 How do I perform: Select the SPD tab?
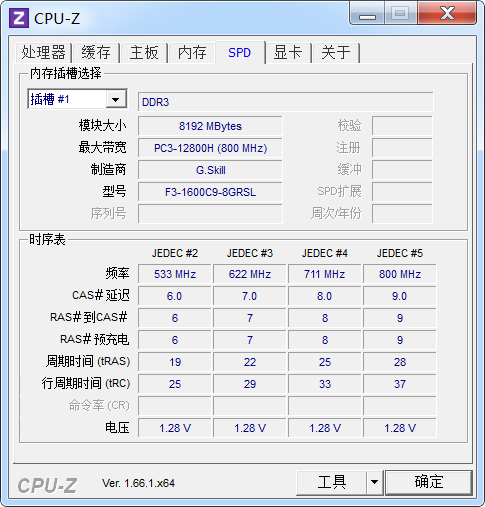pyautogui.click(x=240, y=52)
